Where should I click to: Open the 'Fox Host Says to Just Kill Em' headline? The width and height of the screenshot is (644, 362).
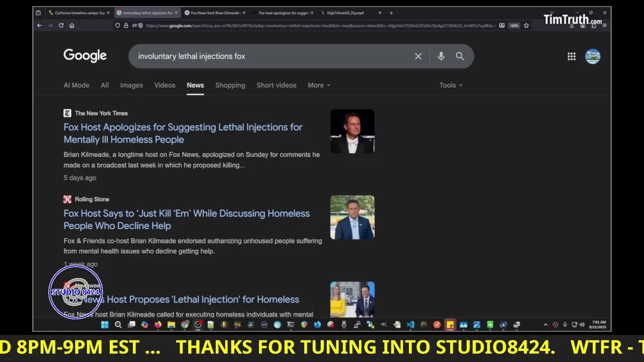(x=187, y=220)
